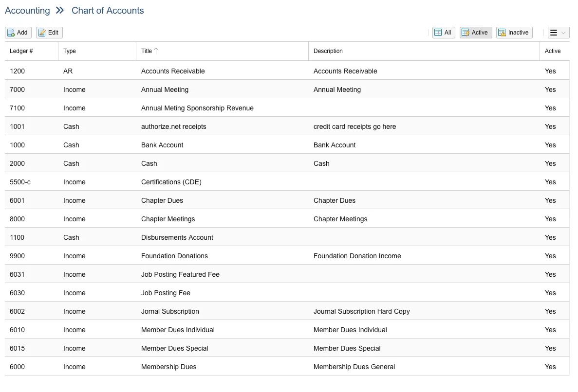Click the Active lightning grid icon

(466, 32)
